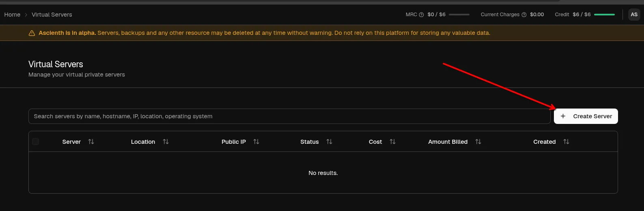The width and height of the screenshot is (644, 211).
Task: Sort table by Cost column arrows
Action: click(392, 142)
